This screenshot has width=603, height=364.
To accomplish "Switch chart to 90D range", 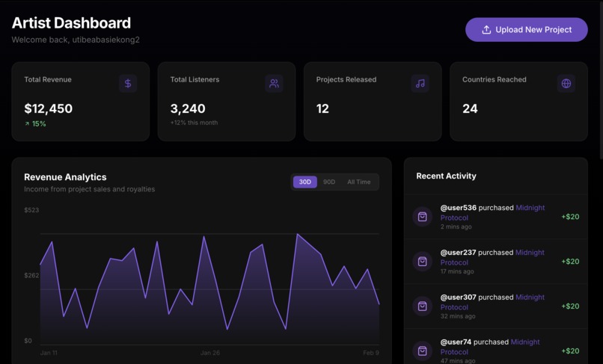I will coord(328,182).
